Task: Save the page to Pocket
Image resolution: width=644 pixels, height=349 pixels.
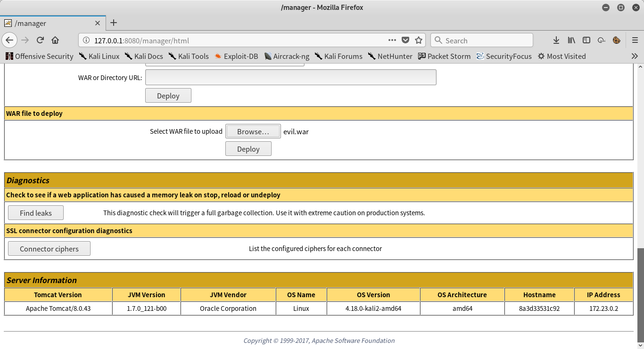Action: (405, 41)
